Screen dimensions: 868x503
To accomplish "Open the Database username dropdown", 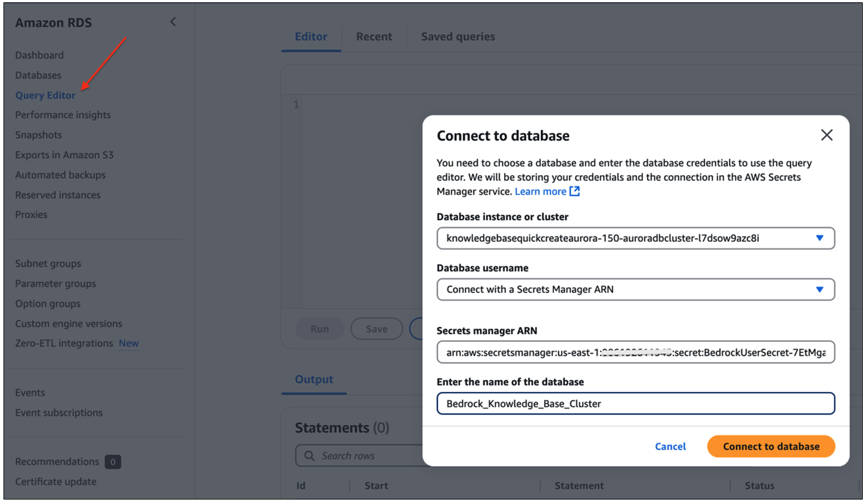I will coord(819,289).
